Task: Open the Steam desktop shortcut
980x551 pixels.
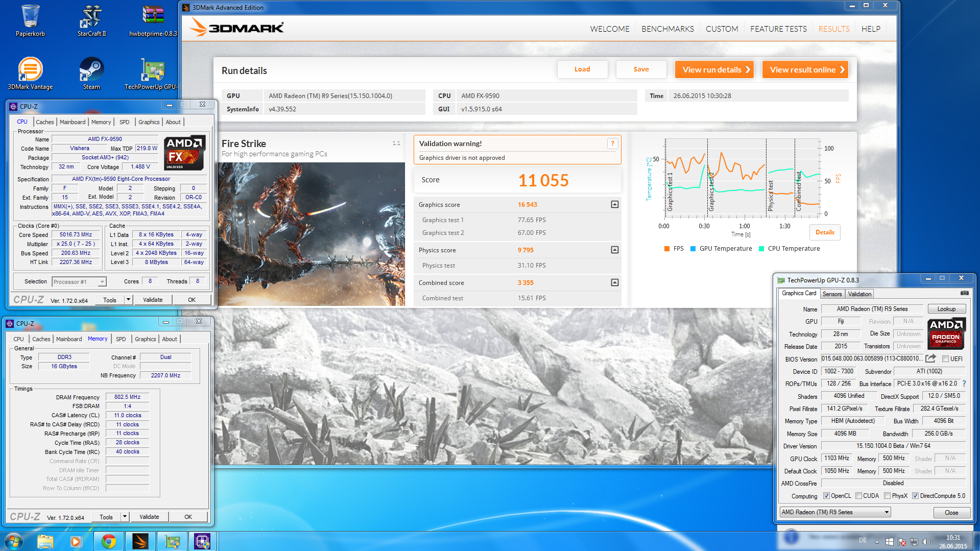Action: coord(92,74)
